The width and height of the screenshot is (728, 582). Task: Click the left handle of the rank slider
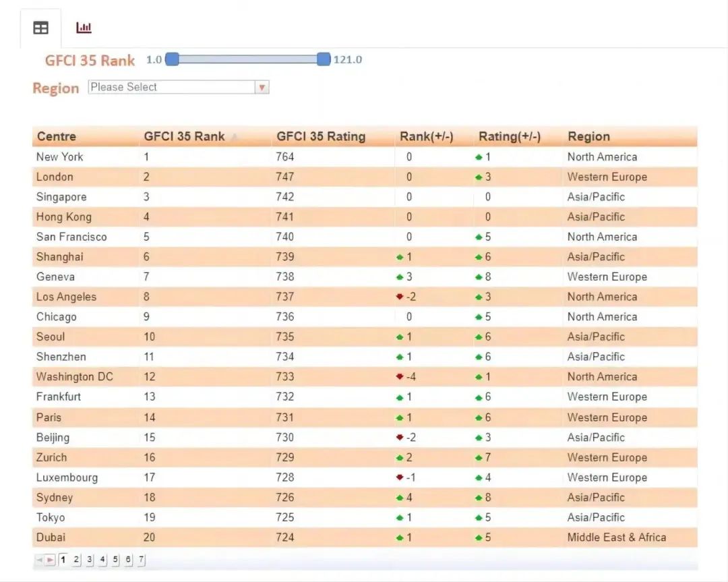click(172, 59)
